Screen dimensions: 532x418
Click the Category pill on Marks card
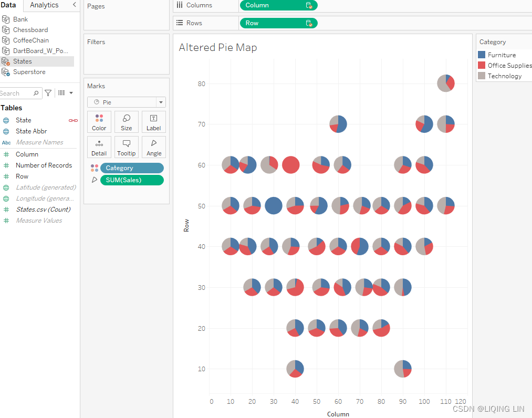tap(132, 168)
